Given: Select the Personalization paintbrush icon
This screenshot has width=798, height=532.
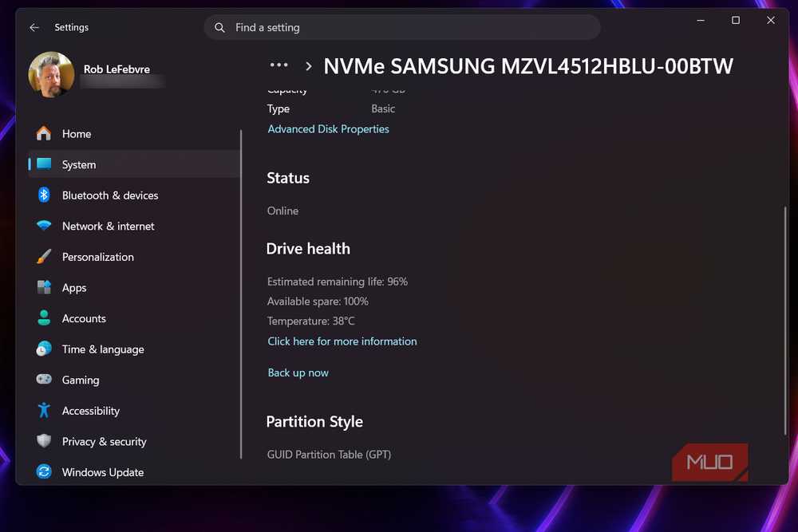Looking at the screenshot, I should pyautogui.click(x=44, y=256).
